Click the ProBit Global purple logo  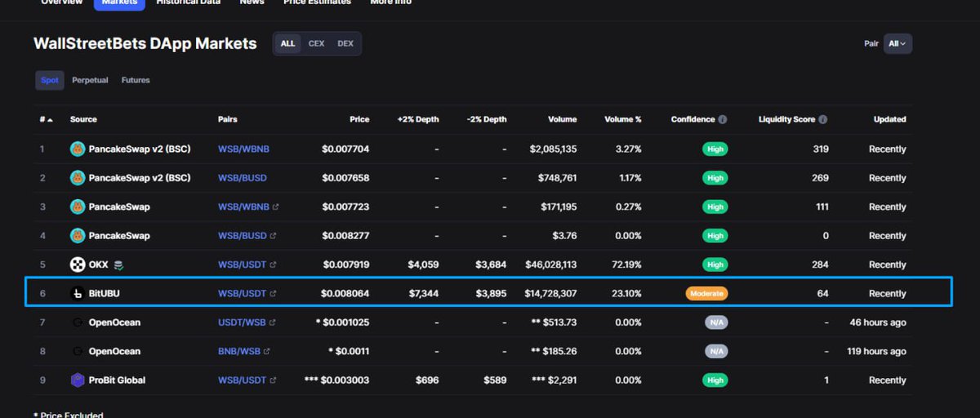[x=78, y=380]
